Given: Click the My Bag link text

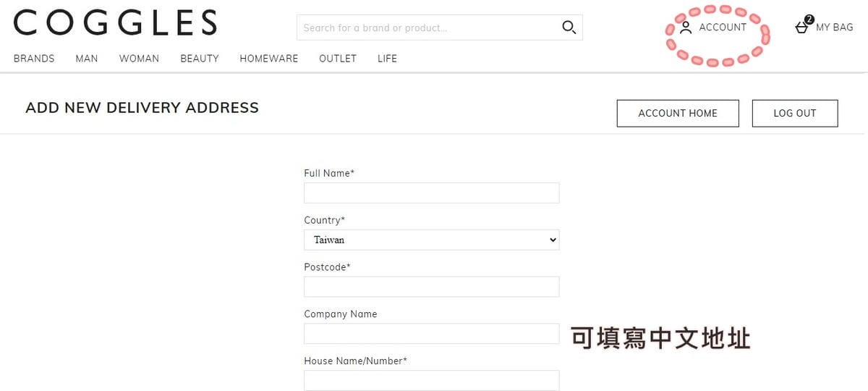Looking at the screenshot, I should pos(834,28).
